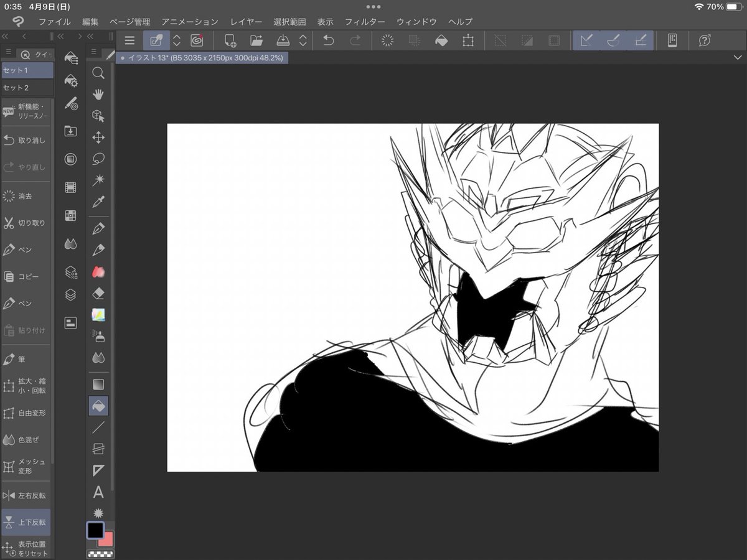Select the Auto select magic wand
The image size is (747, 560).
click(98, 180)
